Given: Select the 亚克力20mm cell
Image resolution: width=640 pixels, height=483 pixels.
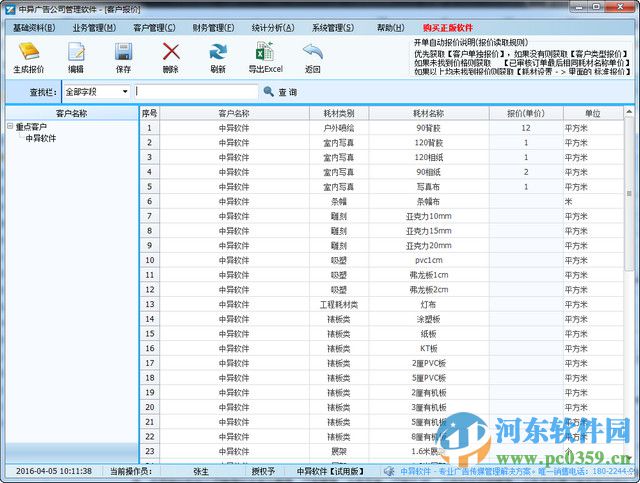Looking at the screenshot, I should point(429,246).
